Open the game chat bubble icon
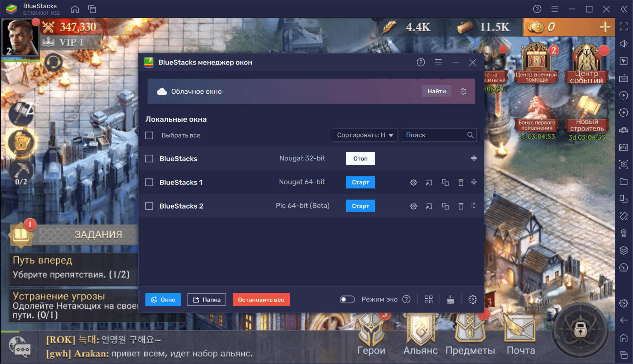Image resolution: width=633 pixels, height=364 pixels. click(x=20, y=347)
